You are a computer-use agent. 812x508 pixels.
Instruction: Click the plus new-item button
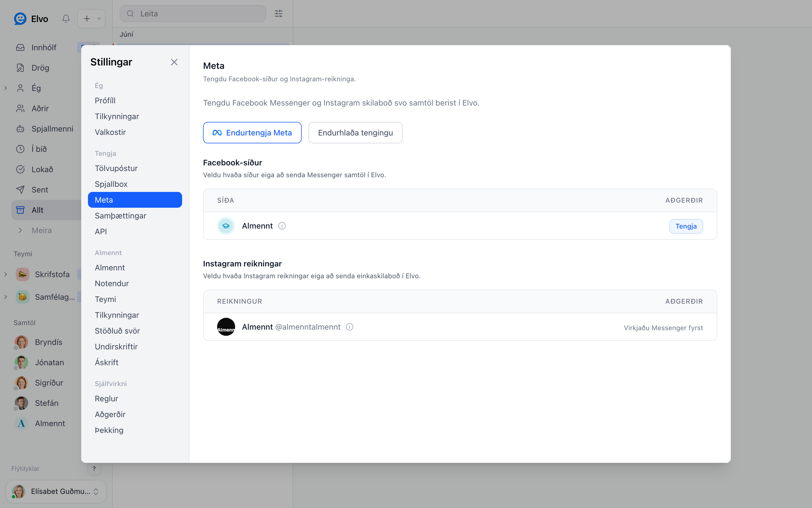coord(87,18)
